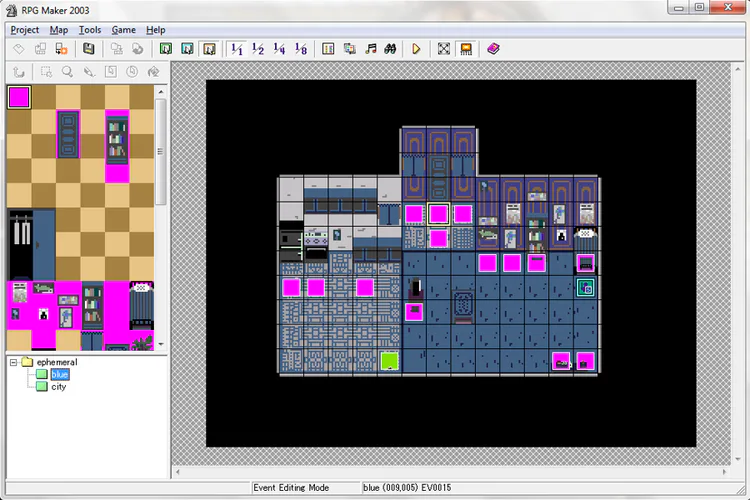
Task: Open the Music Player note icon
Action: 371,49
